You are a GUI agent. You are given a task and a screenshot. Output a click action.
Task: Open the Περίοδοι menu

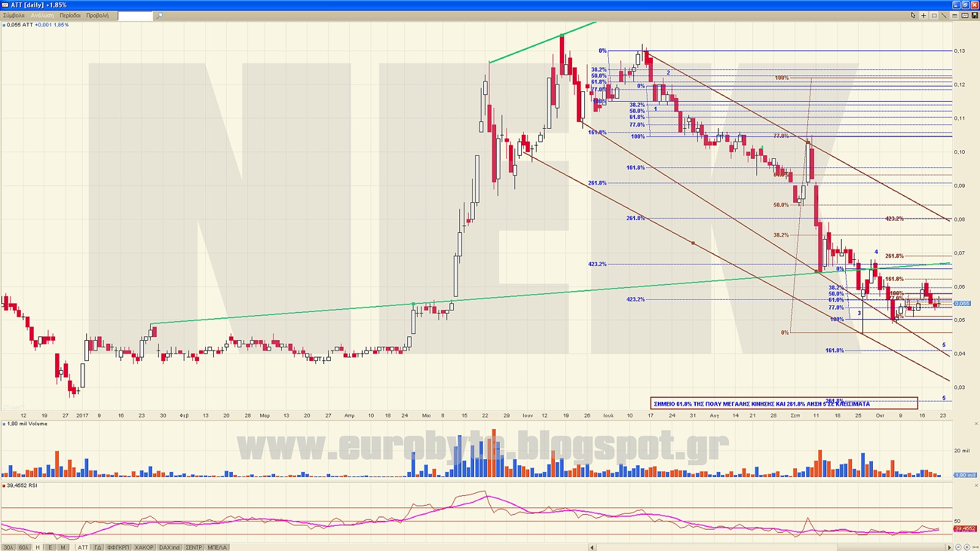point(70,15)
